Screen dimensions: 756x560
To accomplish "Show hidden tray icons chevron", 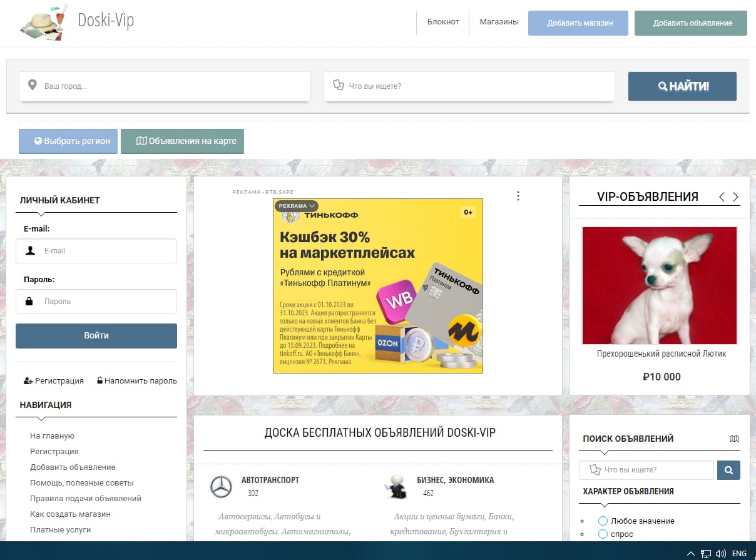I will point(691,553).
